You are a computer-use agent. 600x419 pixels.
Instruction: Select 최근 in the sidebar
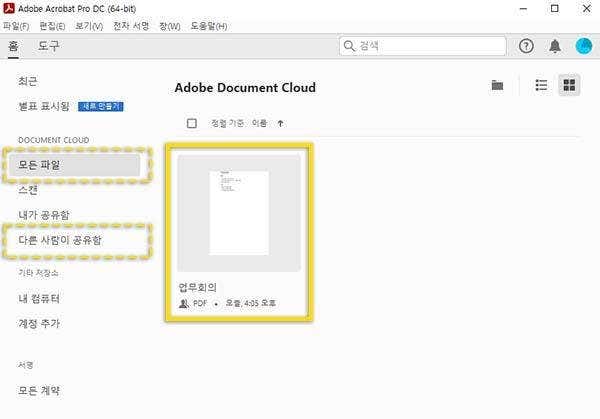pyautogui.click(x=28, y=81)
